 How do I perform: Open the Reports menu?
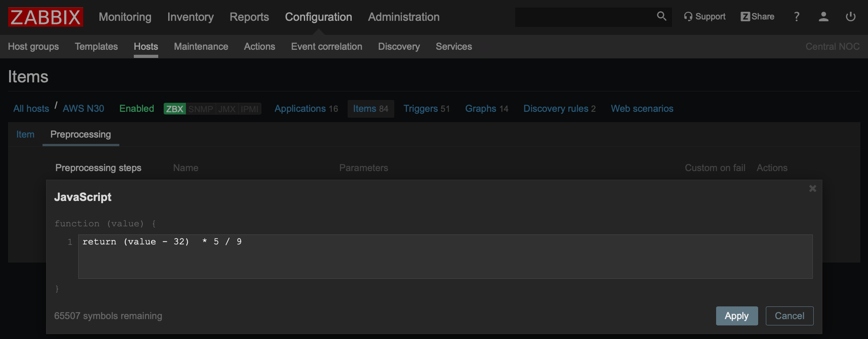click(249, 17)
